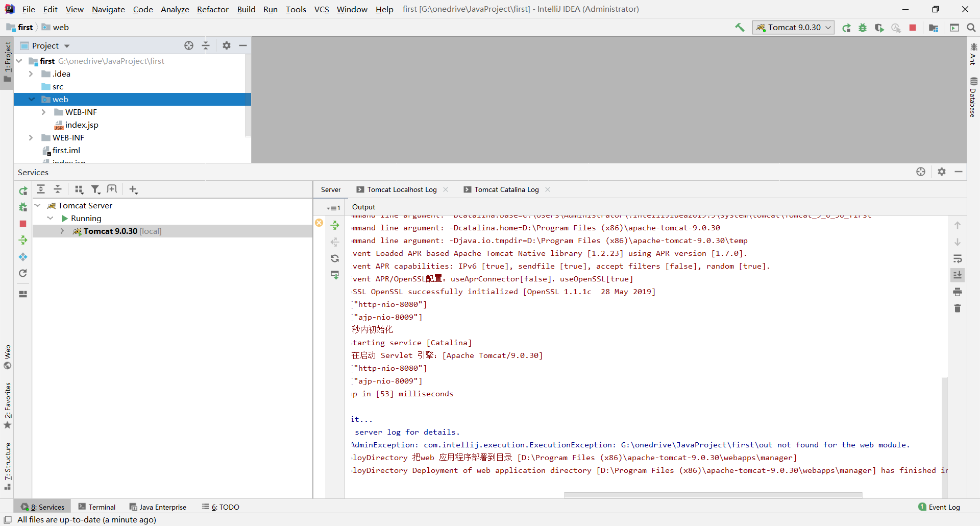This screenshot has width=980, height=526.
Task: Toggle Scroll to End in the console
Action: [958, 275]
